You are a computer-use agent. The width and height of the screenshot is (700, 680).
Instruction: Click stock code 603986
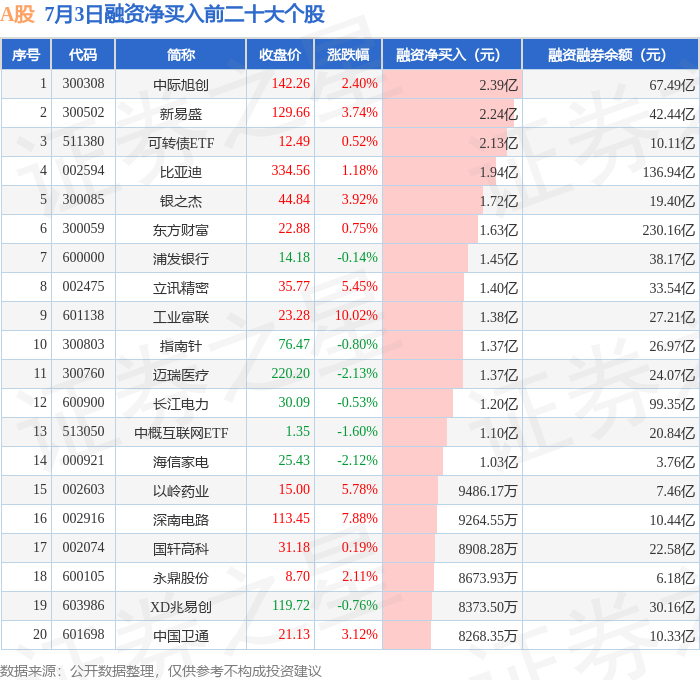tap(83, 605)
